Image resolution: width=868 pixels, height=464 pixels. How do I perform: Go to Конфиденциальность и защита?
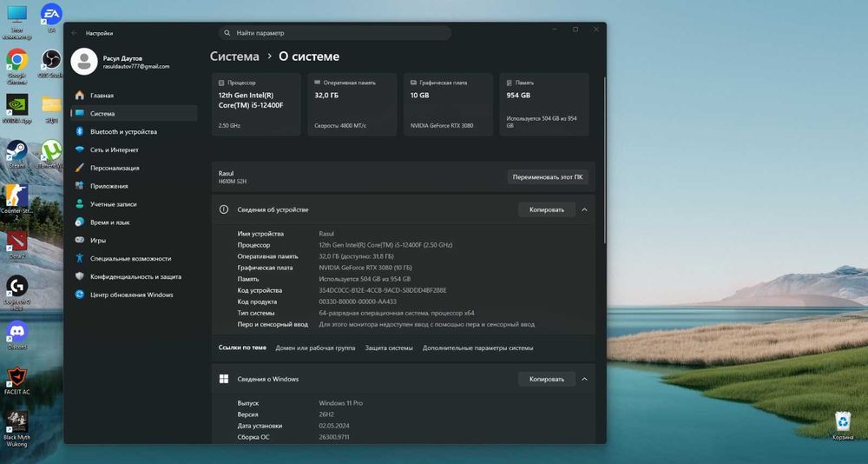pos(134,276)
